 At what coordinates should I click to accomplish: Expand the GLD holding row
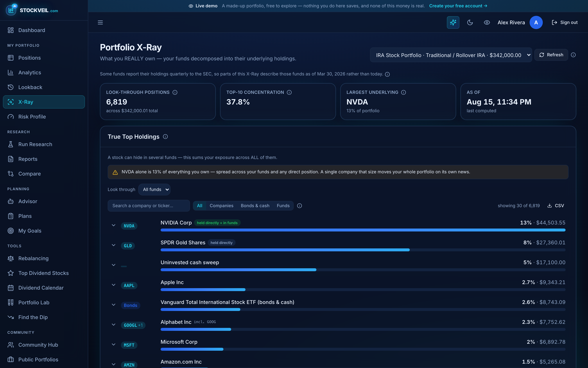(x=114, y=245)
